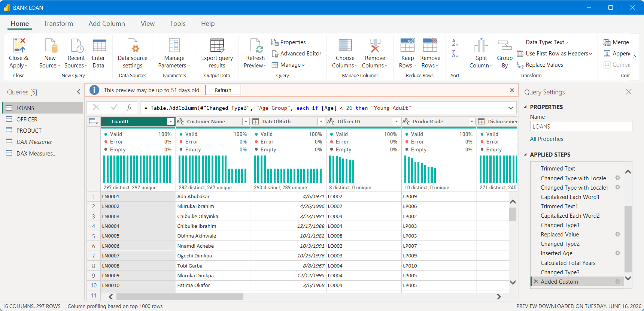Click the horizontal scrollbar of the data grid
Viewport: 644px width, 311px height.
(x=180, y=297)
